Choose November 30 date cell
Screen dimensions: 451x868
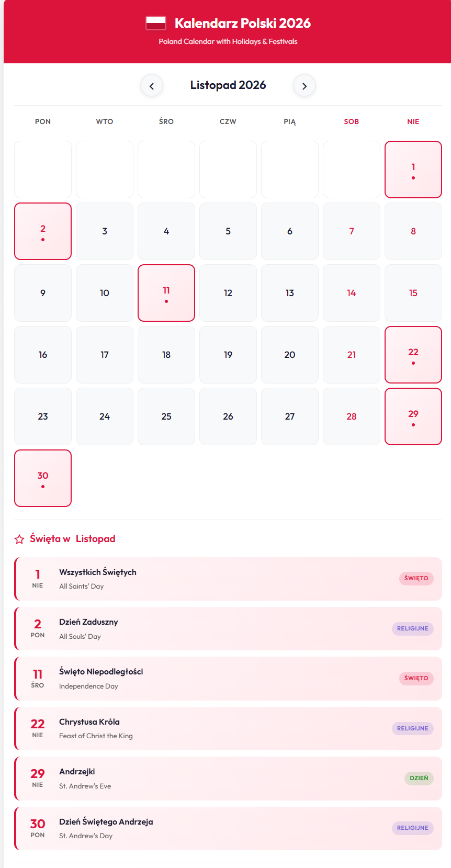point(43,478)
